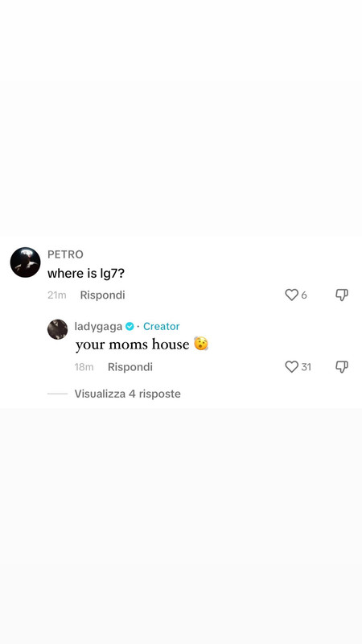Click the Creator label
Viewport: 362px width, 644px height.
(162, 327)
